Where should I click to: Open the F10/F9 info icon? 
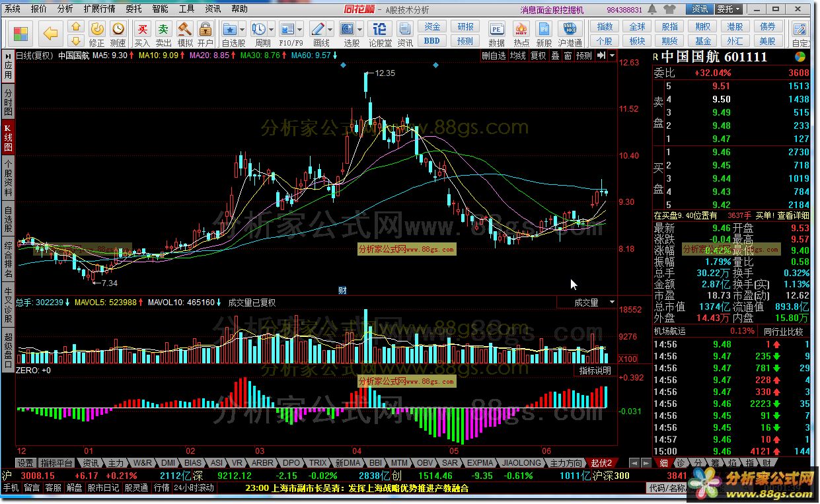coord(287,29)
